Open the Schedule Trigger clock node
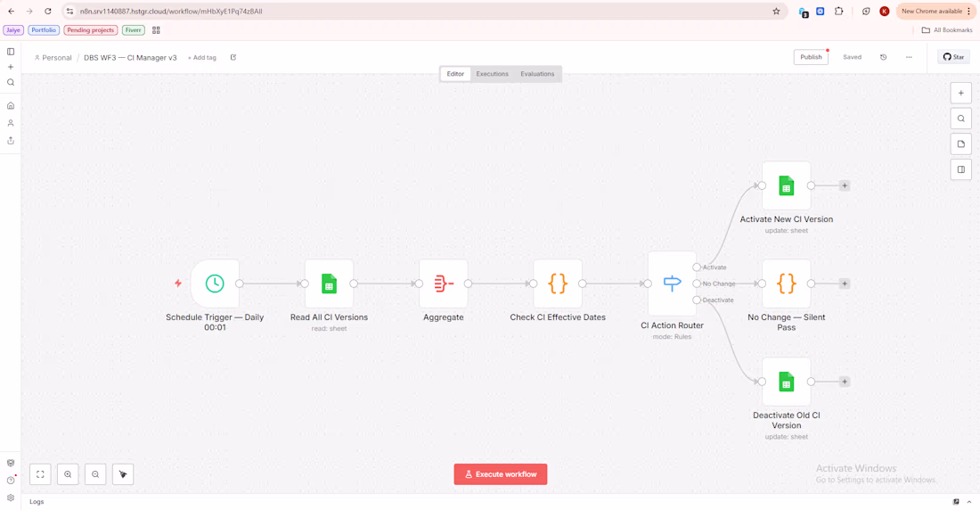 [x=215, y=284]
